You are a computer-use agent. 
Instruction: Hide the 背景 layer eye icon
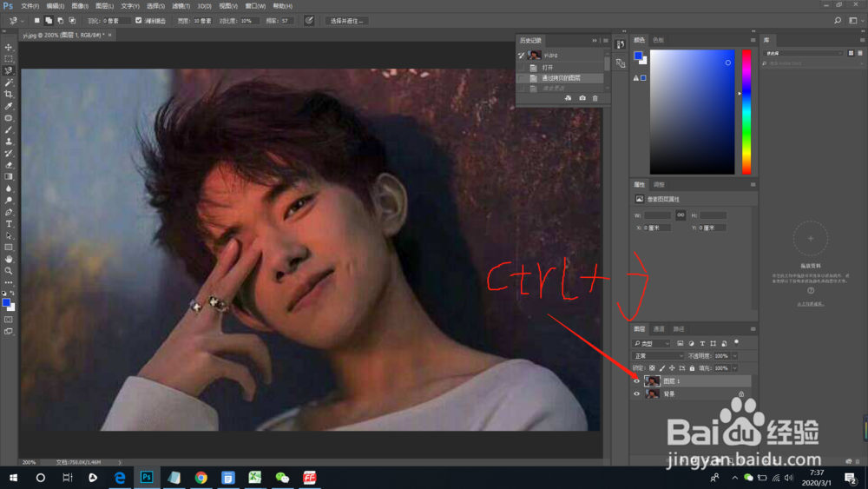pos(636,393)
